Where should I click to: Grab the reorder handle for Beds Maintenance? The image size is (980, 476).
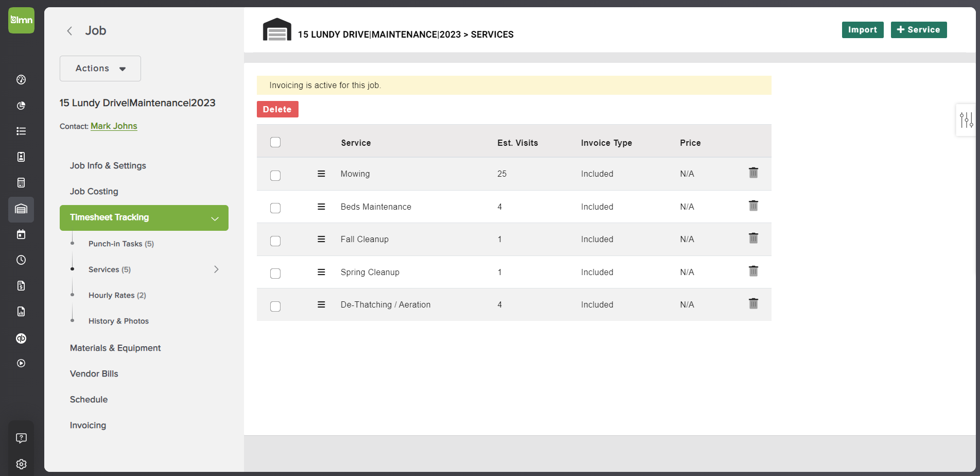(x=321, y=207)
